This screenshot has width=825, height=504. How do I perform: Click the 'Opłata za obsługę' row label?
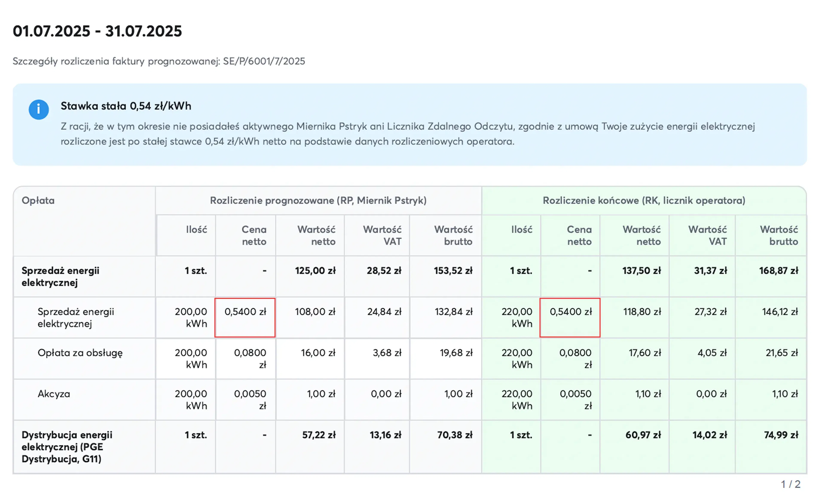click(80, 353)
